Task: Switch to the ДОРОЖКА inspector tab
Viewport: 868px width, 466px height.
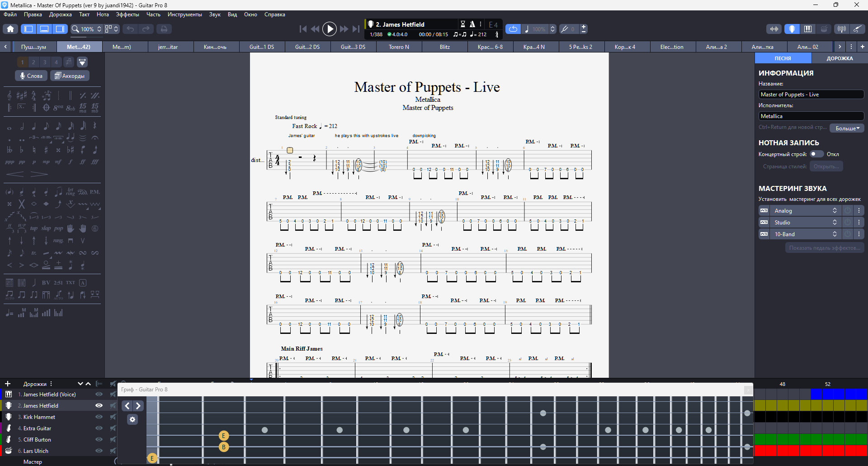Action: (x=840, y=58)
